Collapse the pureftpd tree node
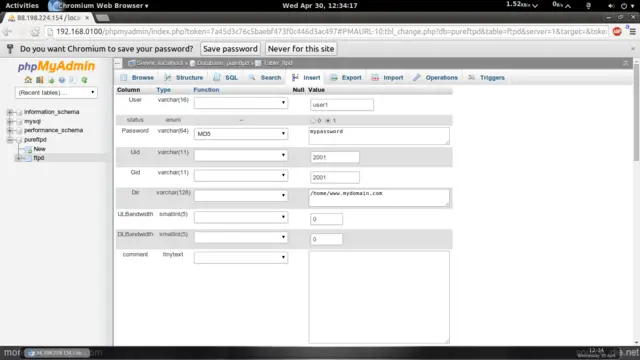 coord(10,140)
